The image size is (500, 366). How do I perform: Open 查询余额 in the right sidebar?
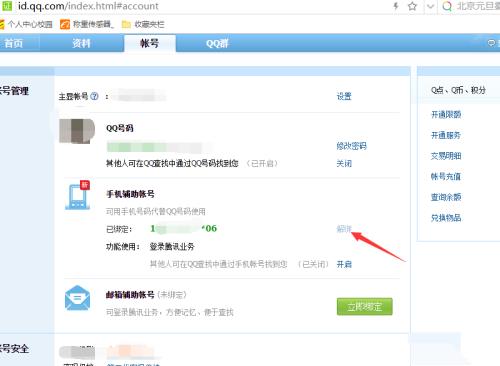(446, 197)
